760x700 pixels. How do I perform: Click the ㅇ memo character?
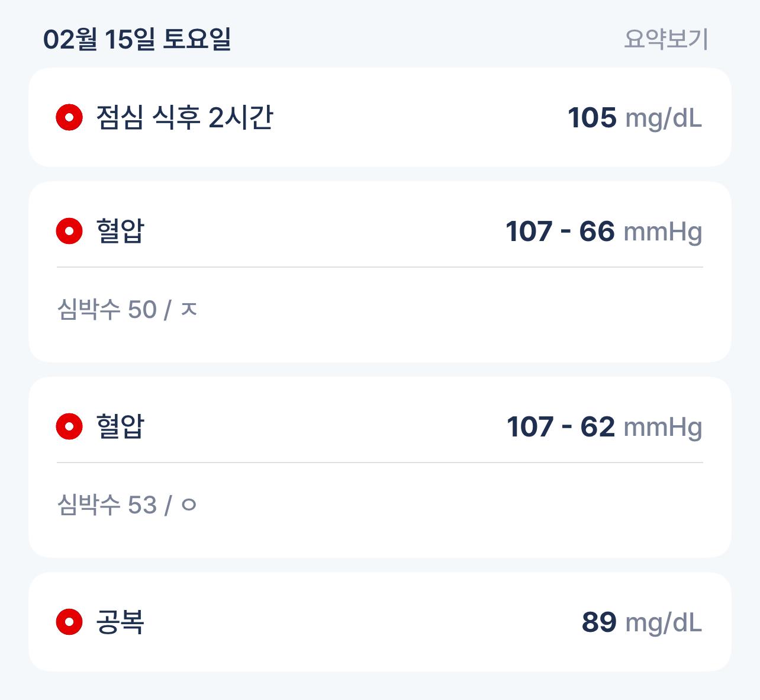click(188, 505)
